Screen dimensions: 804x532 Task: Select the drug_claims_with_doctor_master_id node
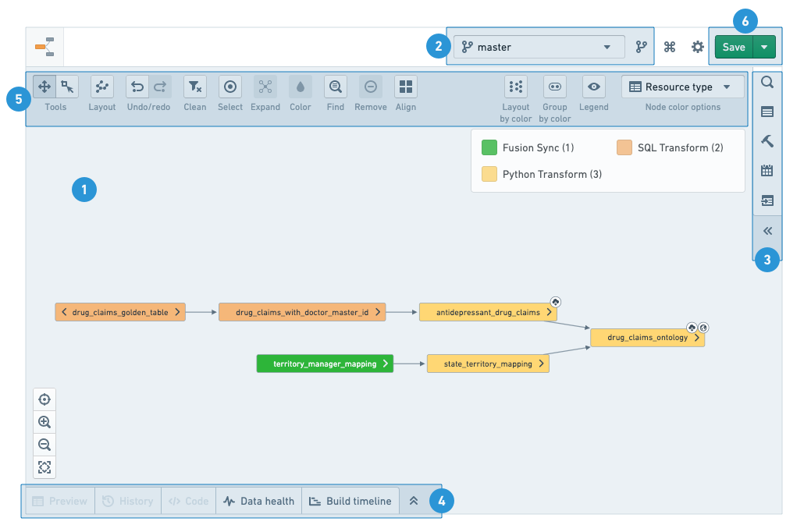point(302,312)
